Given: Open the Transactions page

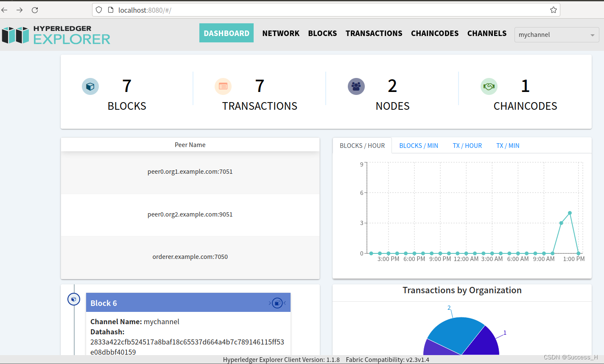Looking at the screenshot, I should click(374, 33).
